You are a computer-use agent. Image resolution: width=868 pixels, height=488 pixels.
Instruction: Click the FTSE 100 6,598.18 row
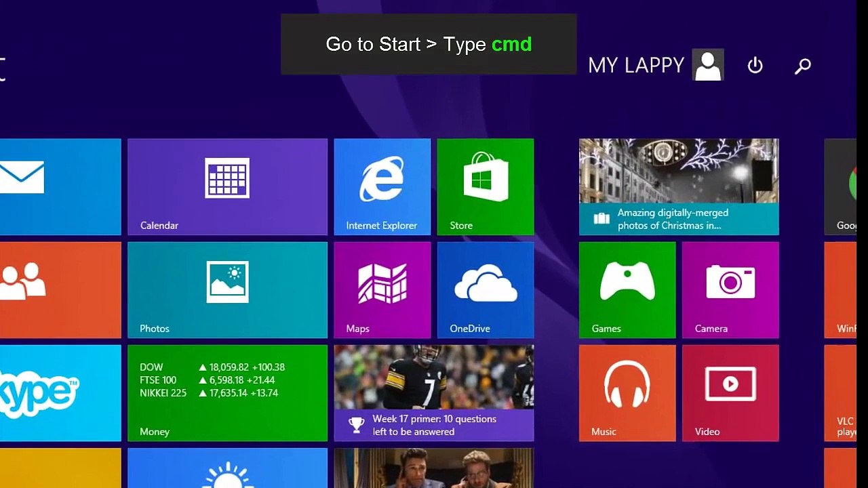(x=208, y=380)
